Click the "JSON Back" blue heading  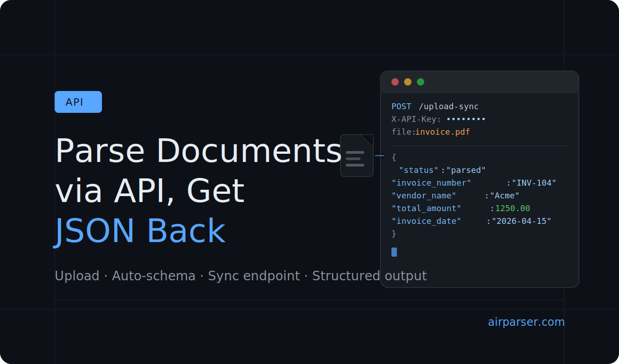click(140, 231)
